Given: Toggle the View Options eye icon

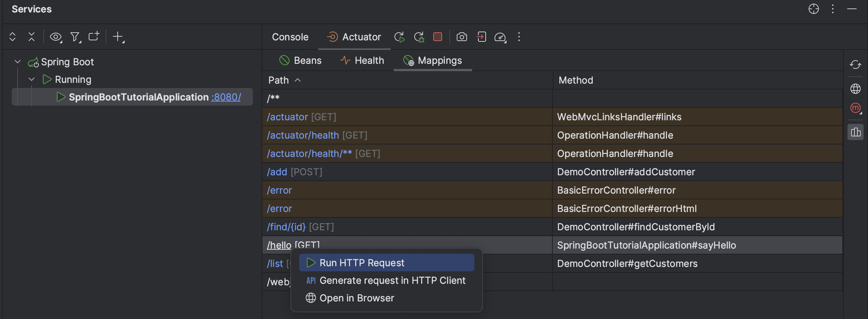Looking at the screenshot, I should point(56,37).
